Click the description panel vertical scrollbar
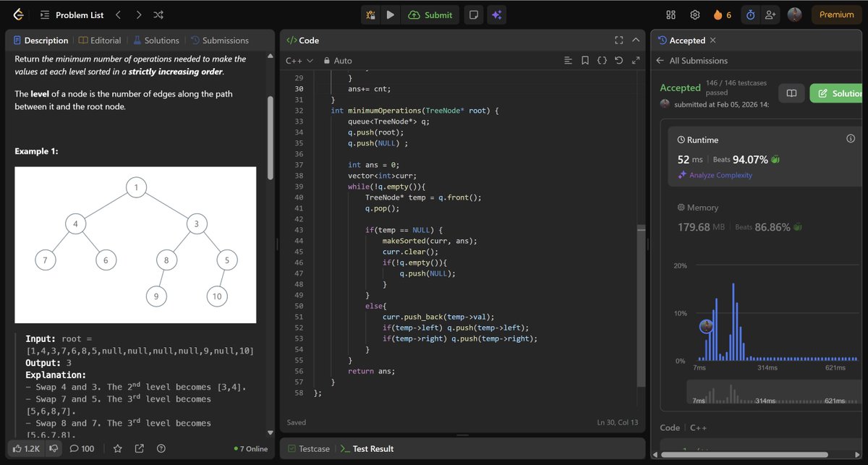The image size is (868, 465). [x=271, y=137]
